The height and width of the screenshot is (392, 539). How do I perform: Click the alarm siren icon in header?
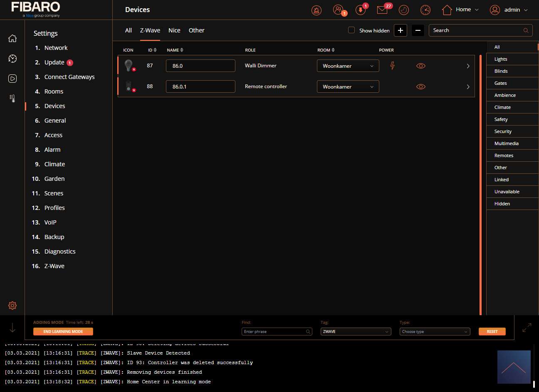pos(316,10)
